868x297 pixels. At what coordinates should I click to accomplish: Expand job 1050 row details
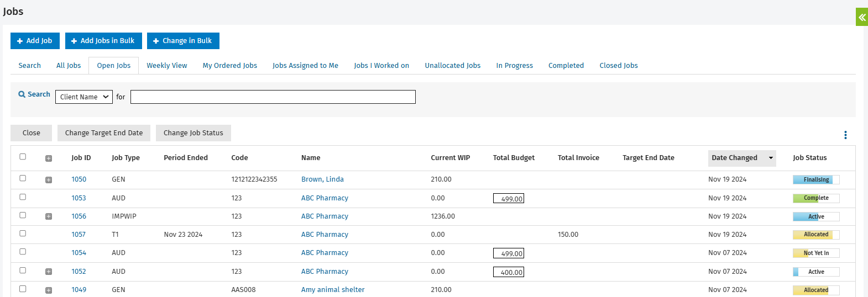coord(49,180)
